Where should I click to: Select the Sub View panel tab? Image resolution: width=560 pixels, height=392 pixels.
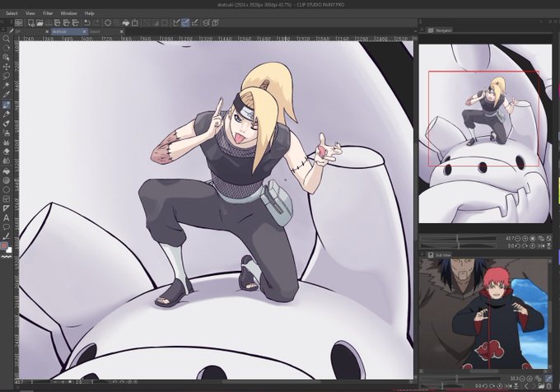pyautogui.click(x=440, y=255)
